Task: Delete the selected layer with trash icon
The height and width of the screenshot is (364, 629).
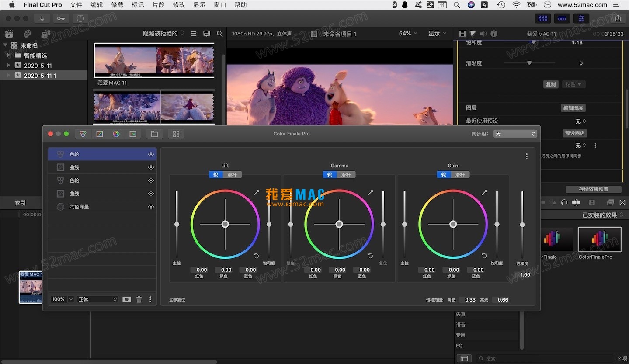Action: pyautogui.click(x=139, y=299)
